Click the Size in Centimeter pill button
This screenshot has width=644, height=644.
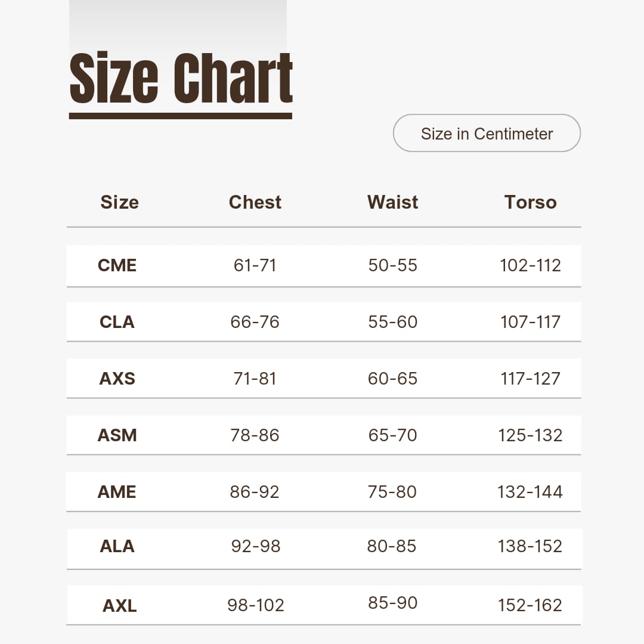[x=487, y=133]
